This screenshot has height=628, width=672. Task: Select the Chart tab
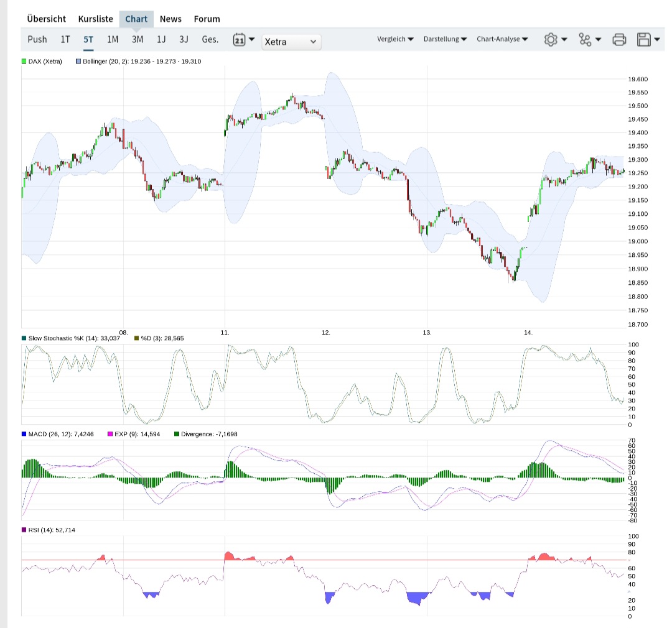[136, 19]
